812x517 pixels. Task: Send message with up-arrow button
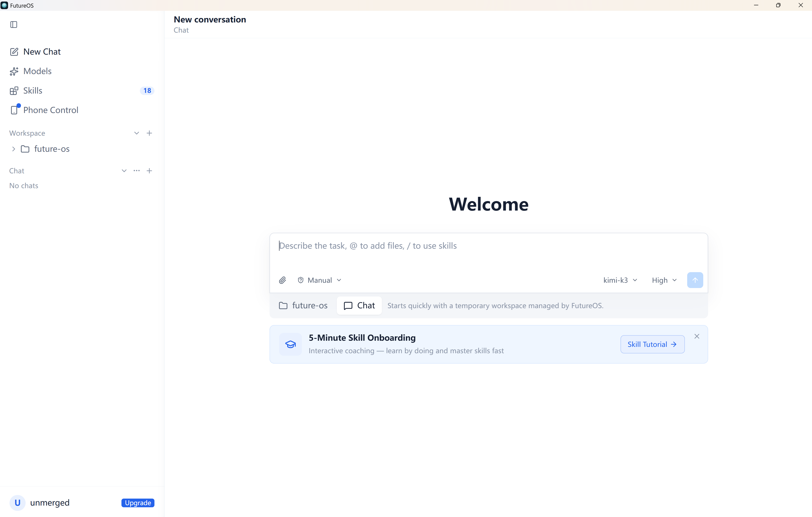coord(695,280)
